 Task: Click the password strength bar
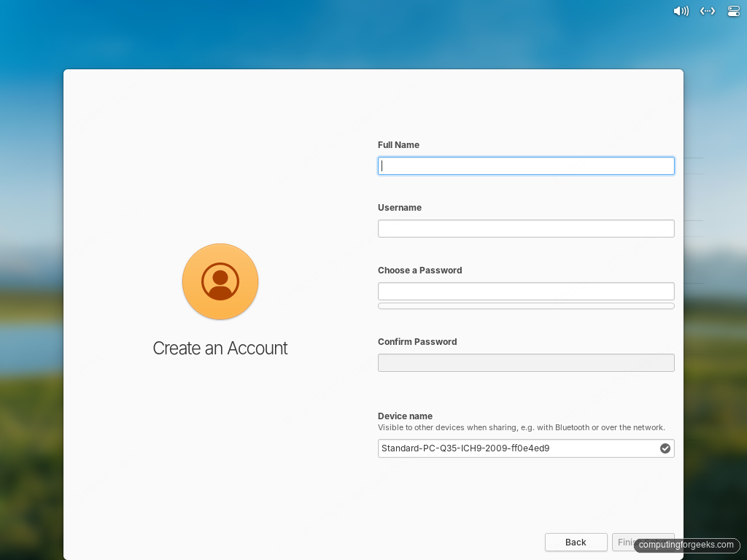(x=526, y=306)
